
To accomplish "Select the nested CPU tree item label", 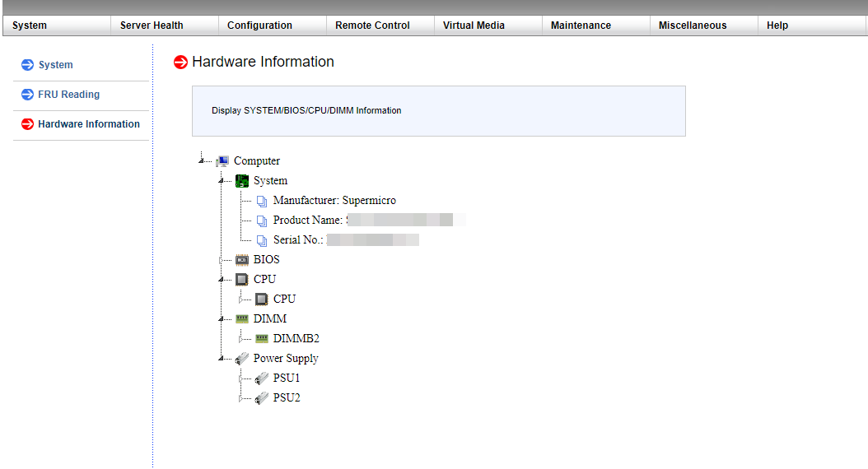I will (284, 300).
